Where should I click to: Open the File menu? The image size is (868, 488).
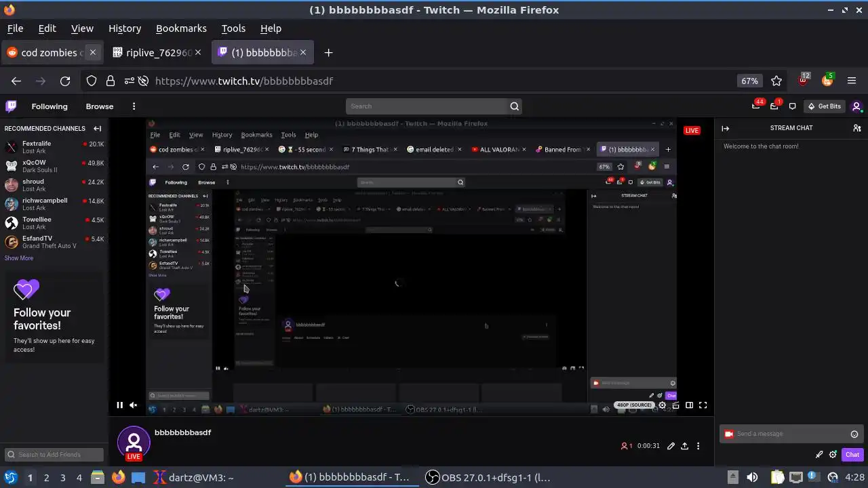click(x=15, y=28)
